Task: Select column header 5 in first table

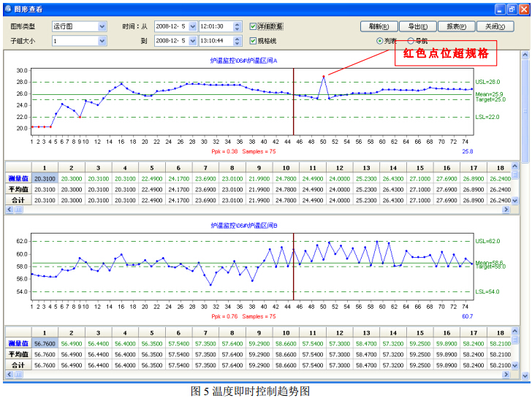Action: (x=153, y=167)
